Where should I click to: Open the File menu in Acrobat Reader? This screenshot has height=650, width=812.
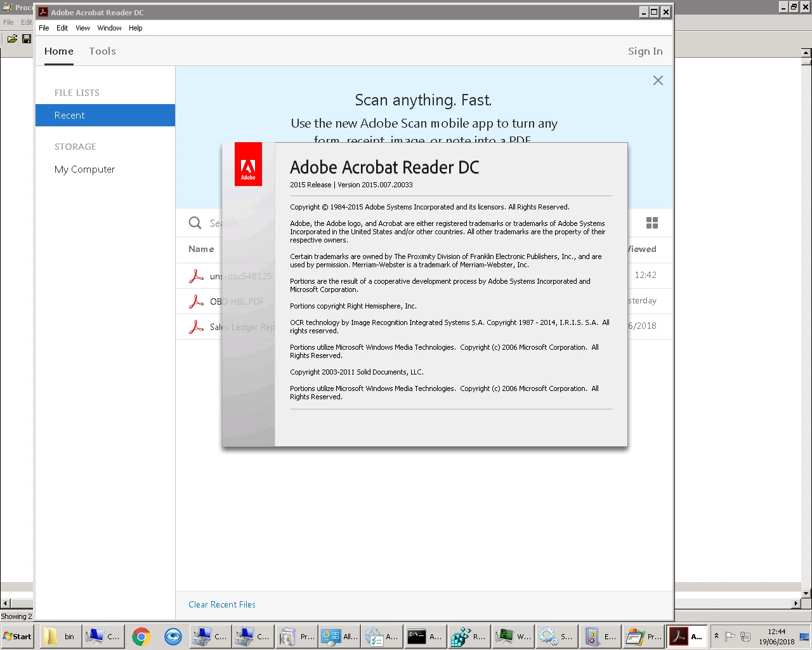point(44,28)
